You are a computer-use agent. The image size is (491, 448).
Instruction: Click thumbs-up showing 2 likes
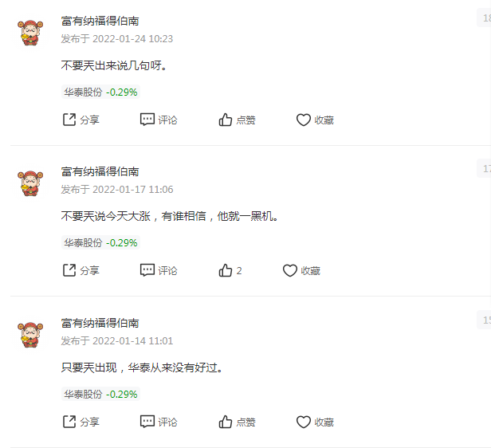tap(230, 270)
